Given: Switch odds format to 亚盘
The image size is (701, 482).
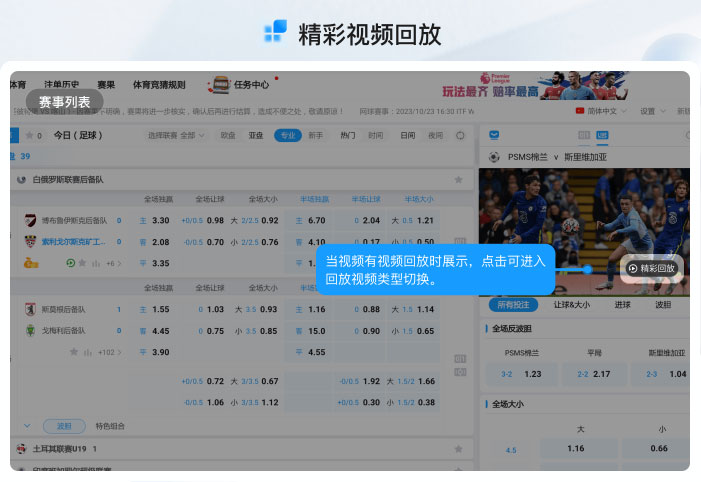Looking at the screenshot, I should click(257, 135).
